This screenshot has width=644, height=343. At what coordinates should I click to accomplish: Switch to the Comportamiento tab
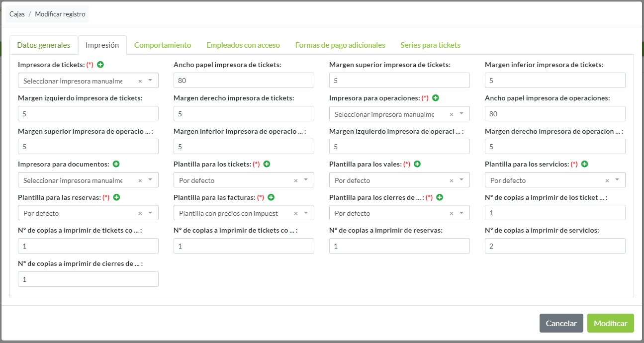[x=163, y=45]
